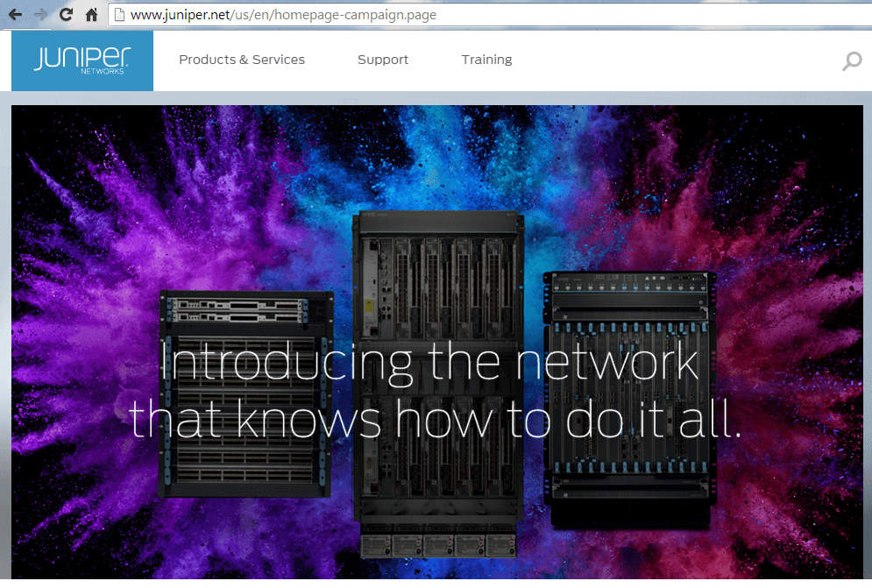Click the forward navigation arrow
This screenshot has width=872, height=588.
[39, 14]
